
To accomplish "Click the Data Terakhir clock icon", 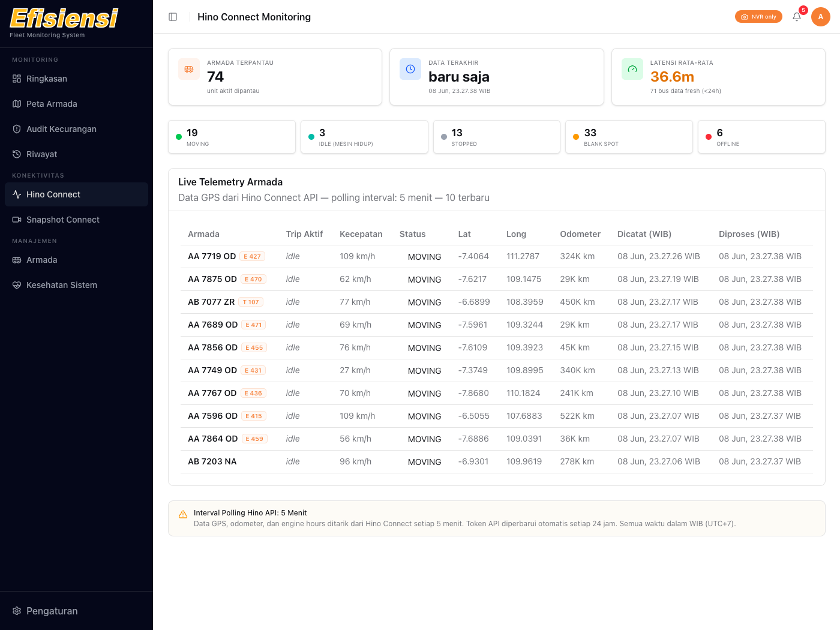I will 410,69.
